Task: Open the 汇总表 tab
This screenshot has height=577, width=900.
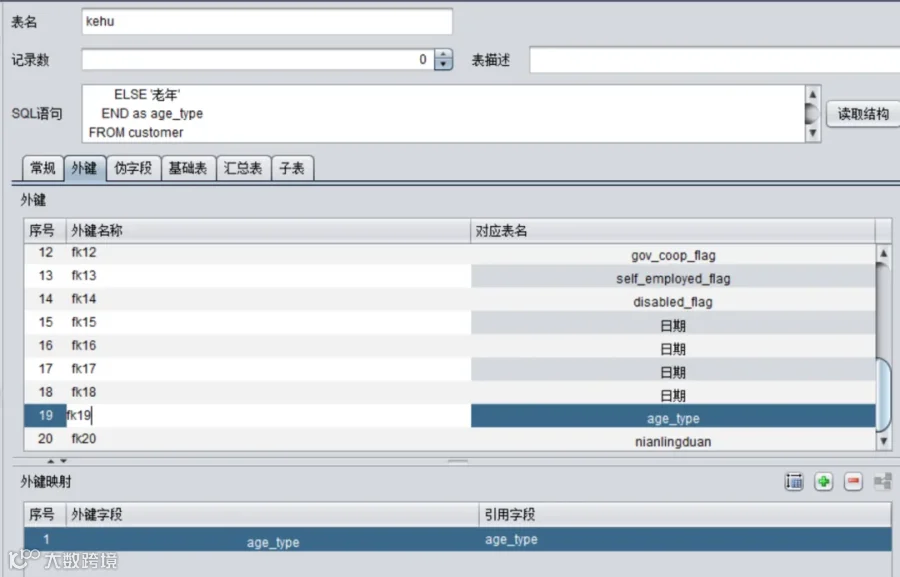Action: 243,168
